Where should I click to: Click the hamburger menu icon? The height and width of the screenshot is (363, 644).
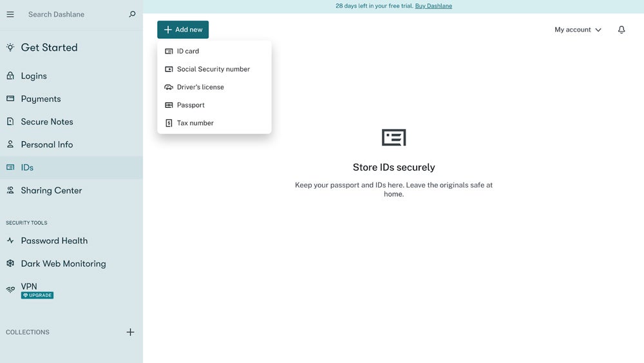click(x=10, y=14)
